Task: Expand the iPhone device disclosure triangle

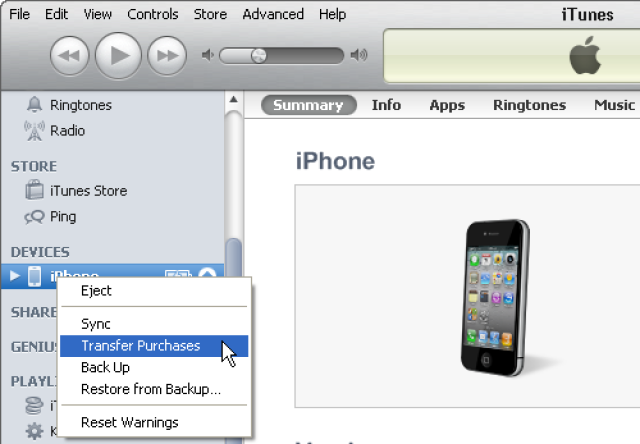Action: point(15,276)
